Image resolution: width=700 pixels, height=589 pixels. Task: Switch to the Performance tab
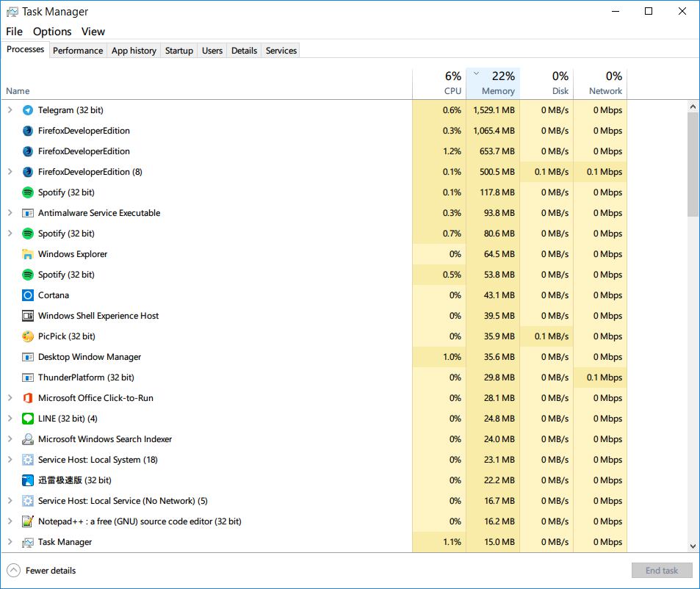(x=78, y=51)
